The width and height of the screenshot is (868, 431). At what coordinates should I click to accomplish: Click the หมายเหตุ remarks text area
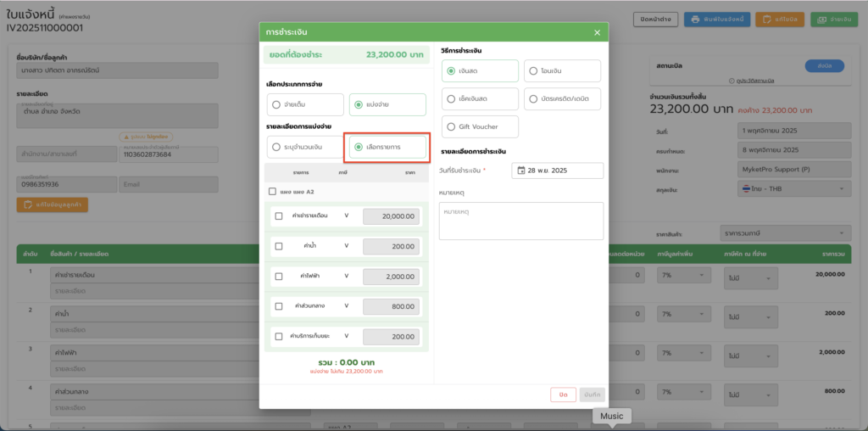pyautogui.click(x=520, y=221)
